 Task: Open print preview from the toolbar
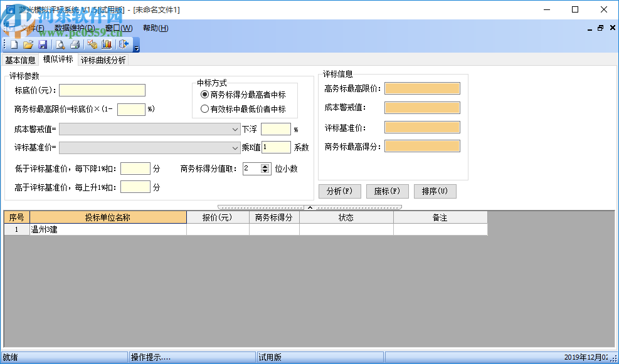pyautogui.click(x=59, y=44)
